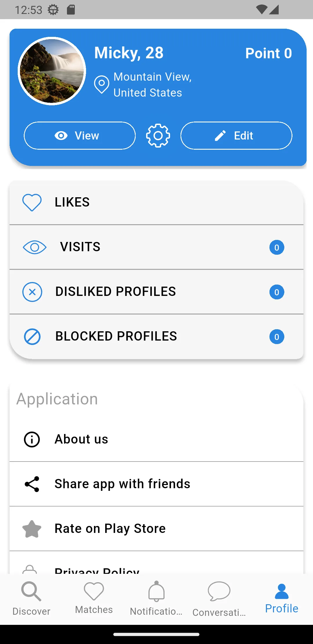Screen dimensions: 313x644
Task: Tap the X circle icon for disliked profiles
Action: point(32,292)
